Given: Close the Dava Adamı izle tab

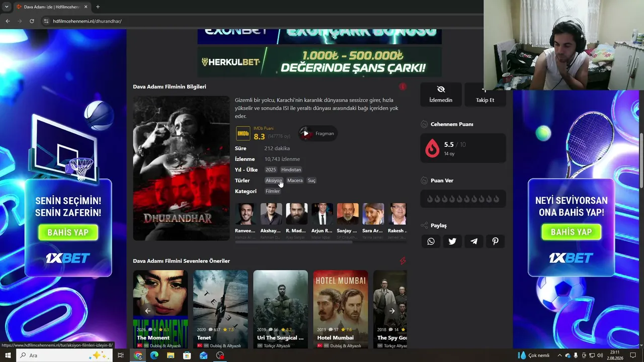Looking at the screenshot, I should (86, 7).
